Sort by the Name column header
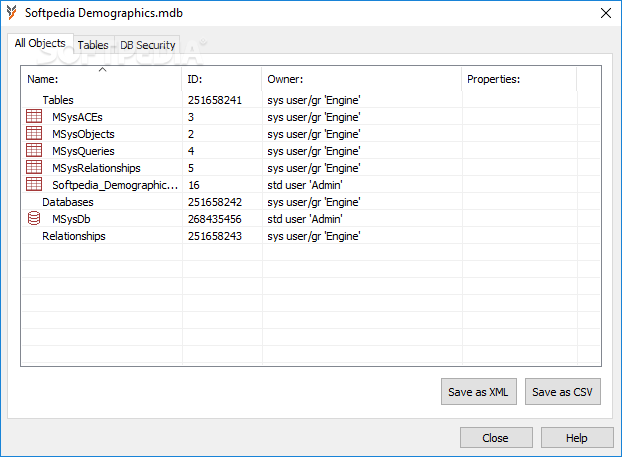This screenshot has width=622, height=457. point(102,79)
